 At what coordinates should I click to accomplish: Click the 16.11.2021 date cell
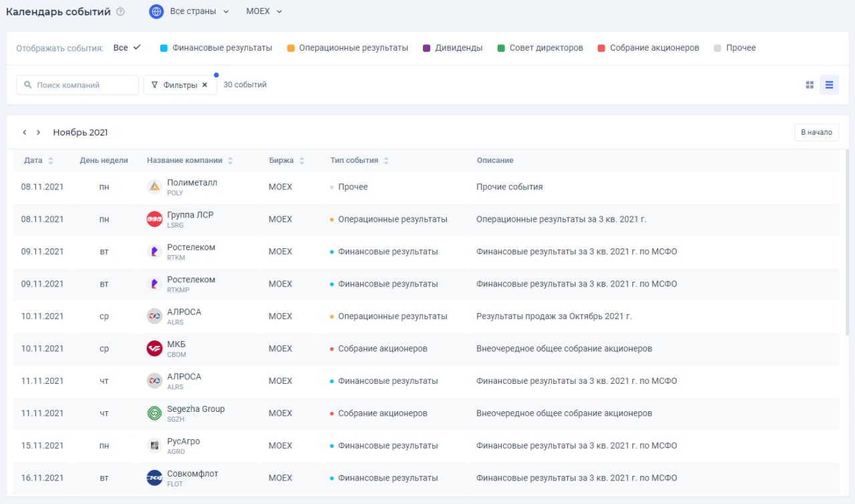(x=42, y=478)
